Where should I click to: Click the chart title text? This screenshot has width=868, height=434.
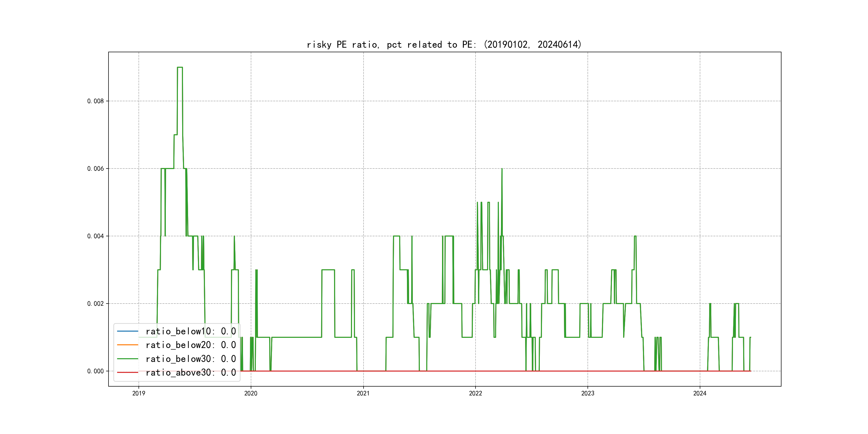(x=444, y=44)
